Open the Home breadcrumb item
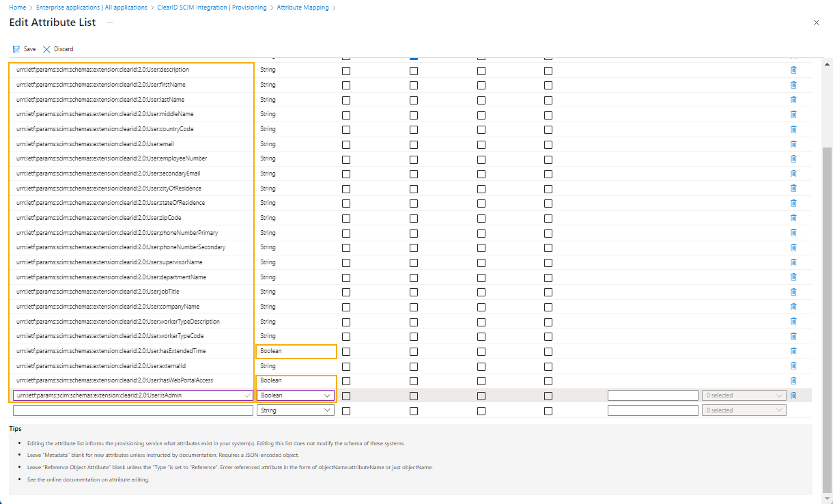833x504 pixels. coord(17,7)
